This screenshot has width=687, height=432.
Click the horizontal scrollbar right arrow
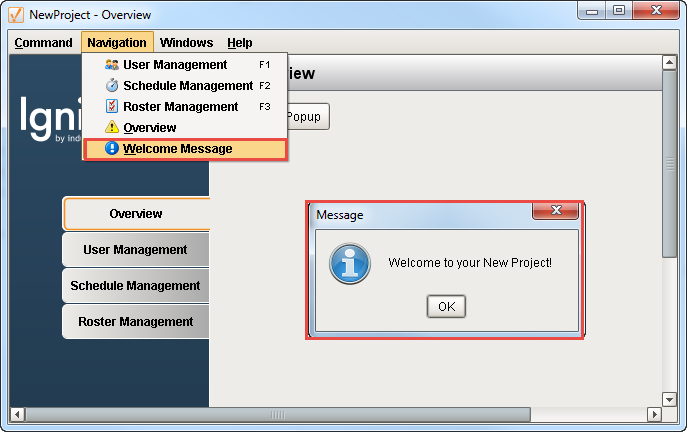pyautogui.click(x=654, y=414)
